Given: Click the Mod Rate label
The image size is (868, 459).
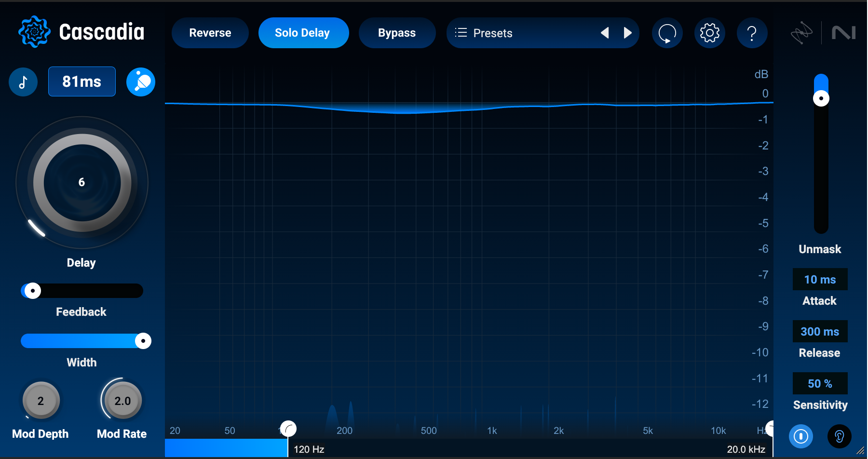Looking at the screenshot, I should (122, 434).
